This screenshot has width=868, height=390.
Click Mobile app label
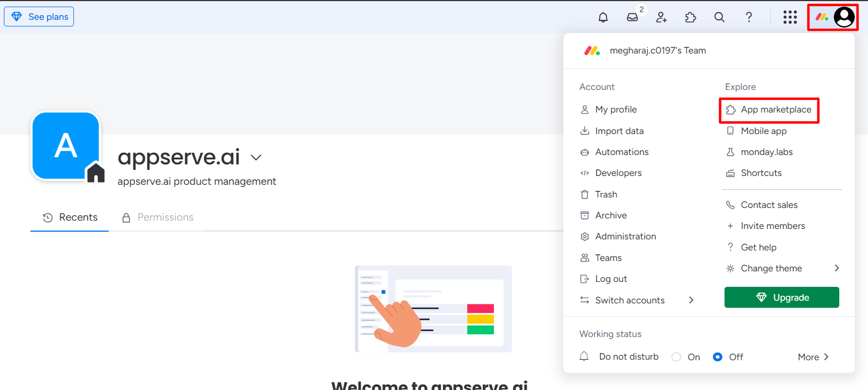764,131
